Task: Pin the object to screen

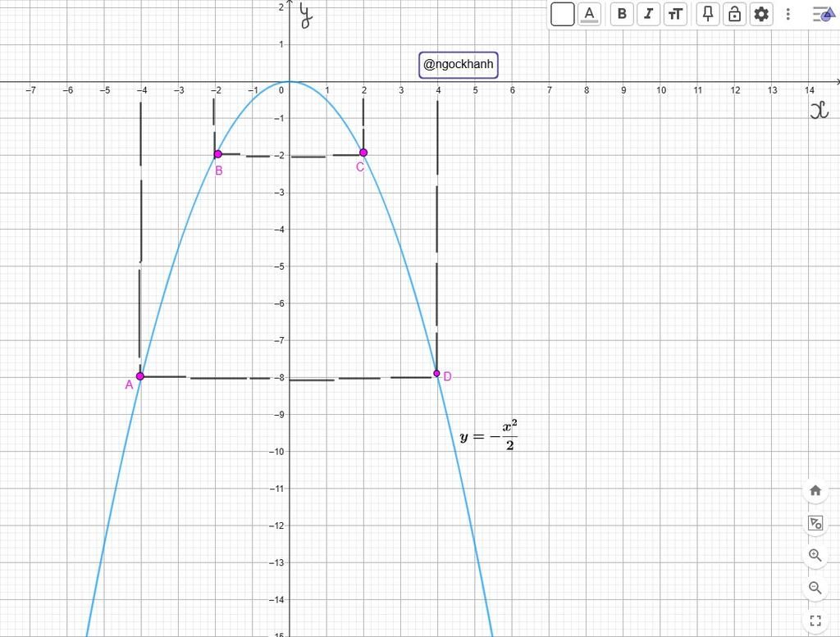Action: [708, 14]
